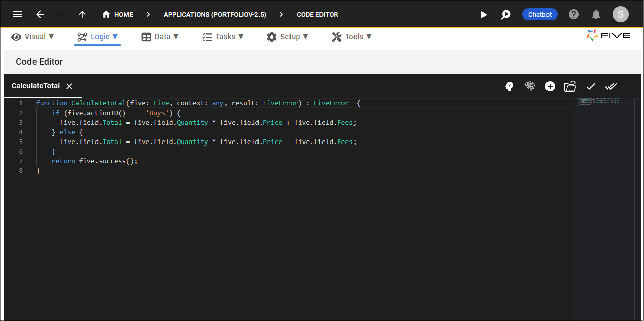The width and height of the screenshot is (644, 321).
Task: Click line number 1 in gutter
Action: coord(21,103)
